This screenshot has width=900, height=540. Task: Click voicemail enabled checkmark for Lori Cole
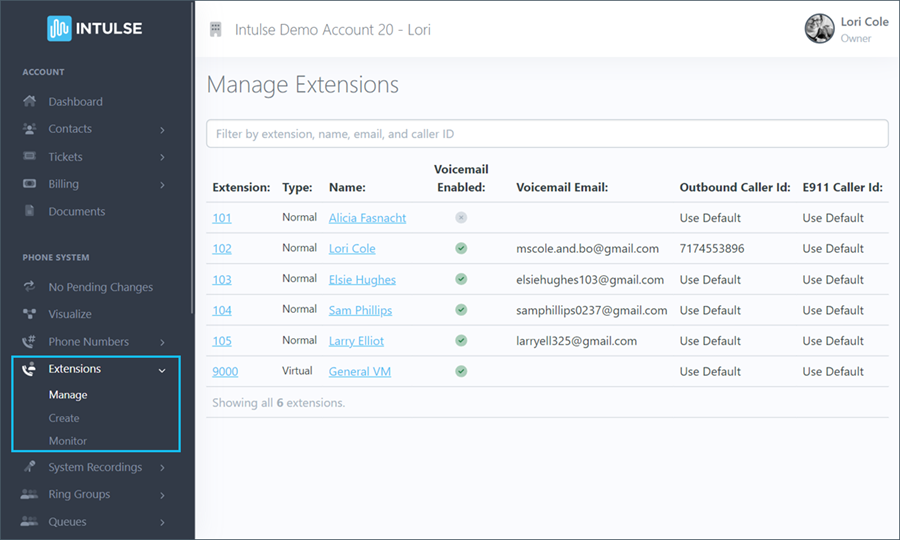click(x=461, y=248)
